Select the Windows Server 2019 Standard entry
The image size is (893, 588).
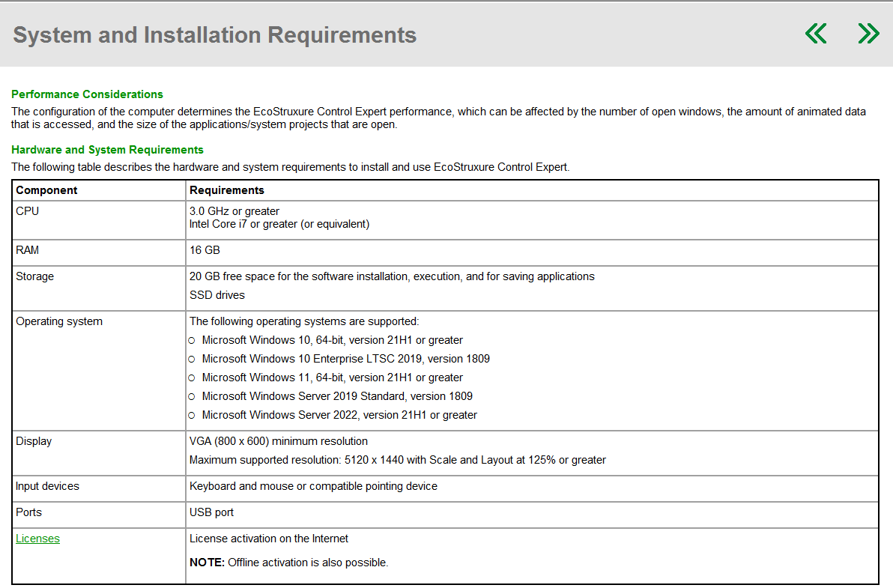(x=337, y=397)
